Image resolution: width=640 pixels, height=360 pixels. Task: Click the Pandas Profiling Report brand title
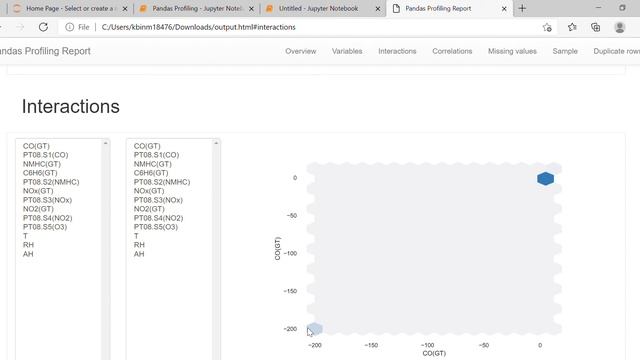coord(45,51)
